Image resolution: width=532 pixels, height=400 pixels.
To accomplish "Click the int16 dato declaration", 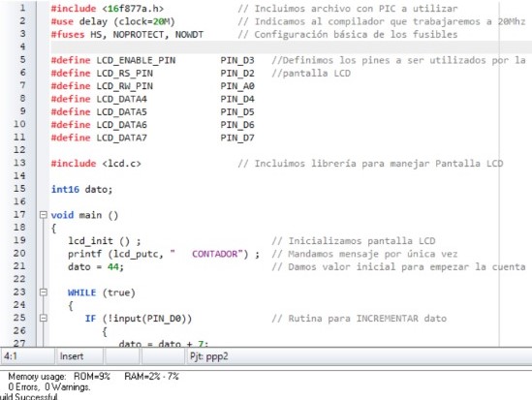I will tap(81, 189).
